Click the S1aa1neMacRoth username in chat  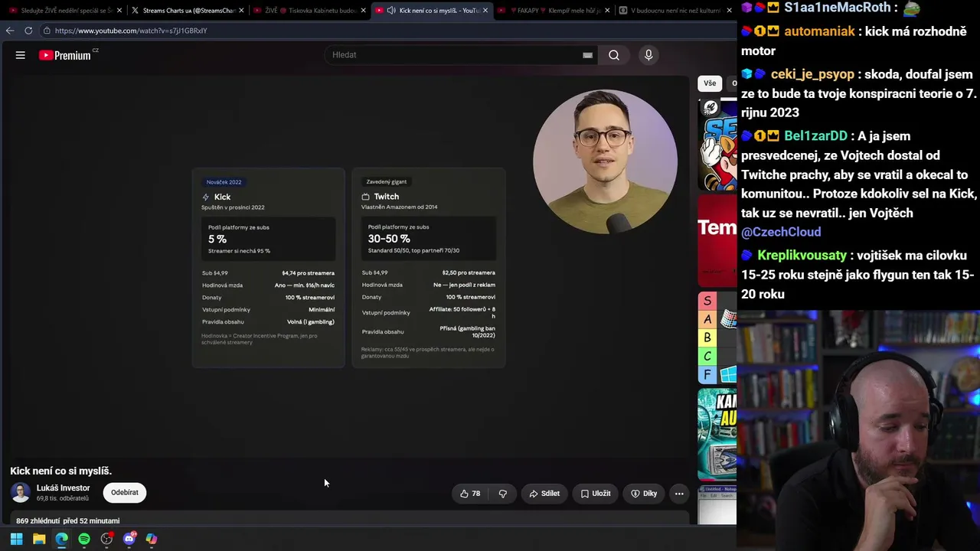[x=837, y=8]
